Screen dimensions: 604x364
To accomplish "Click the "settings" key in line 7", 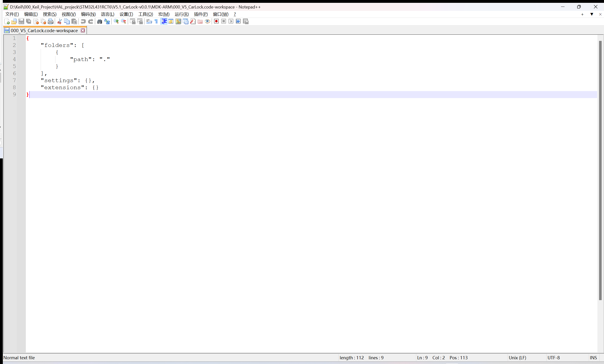I will (x=59, y=80).
